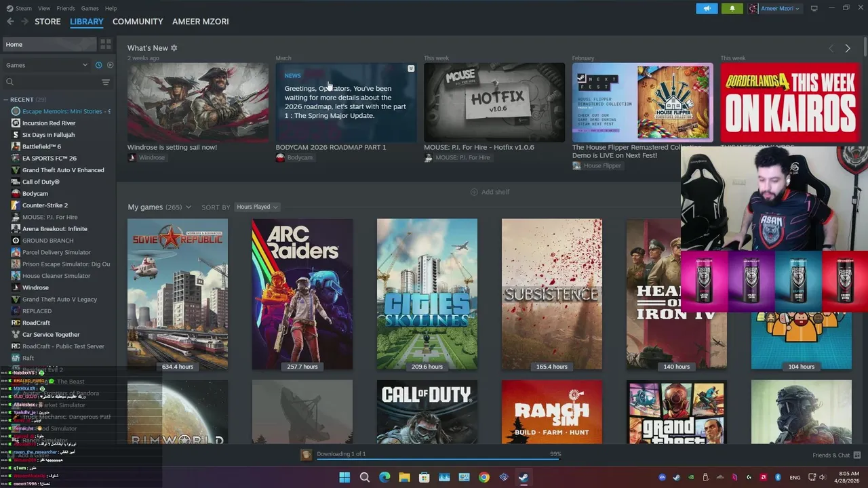Open the collections grid view icon
Image resolution: width=868 pixels, height=488 pixels.
pos(106,44)
